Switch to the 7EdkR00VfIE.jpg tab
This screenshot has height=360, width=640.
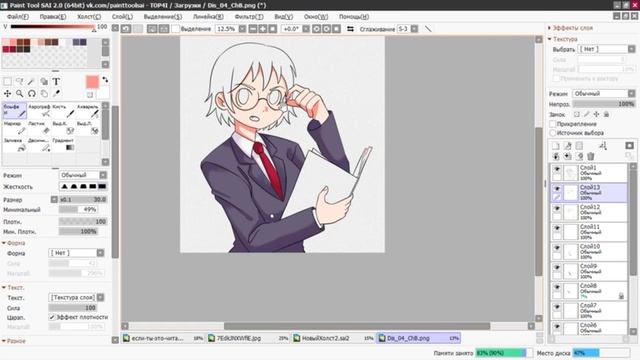coord(248,338)
